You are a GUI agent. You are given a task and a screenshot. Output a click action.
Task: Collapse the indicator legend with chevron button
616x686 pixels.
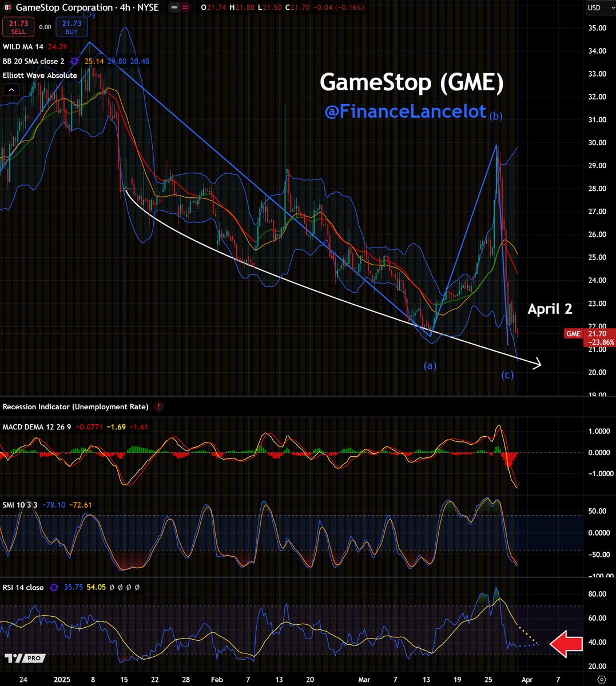click(x=11, y=90)
